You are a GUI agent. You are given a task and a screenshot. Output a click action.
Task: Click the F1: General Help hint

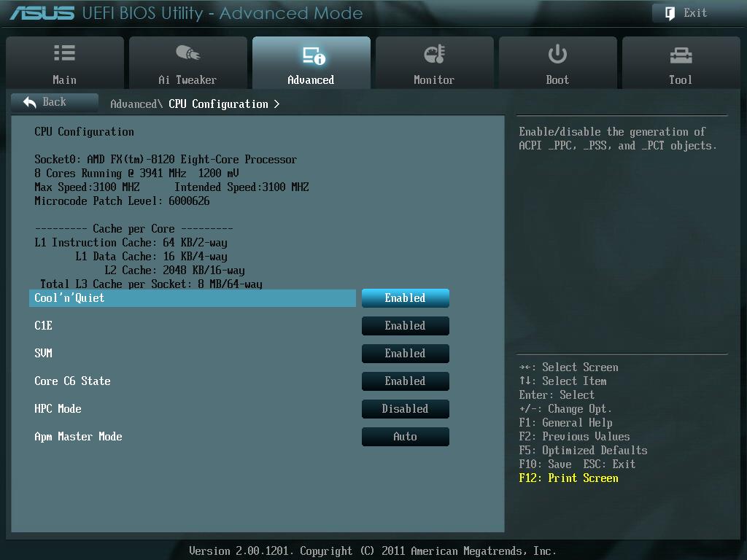click(565, 422)
